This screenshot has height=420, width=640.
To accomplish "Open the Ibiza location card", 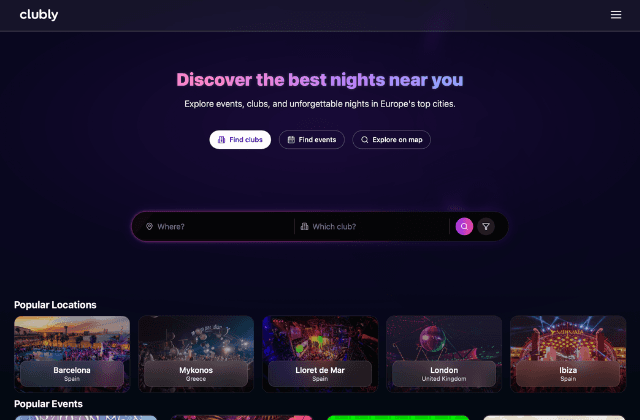I will click(568, 354).
